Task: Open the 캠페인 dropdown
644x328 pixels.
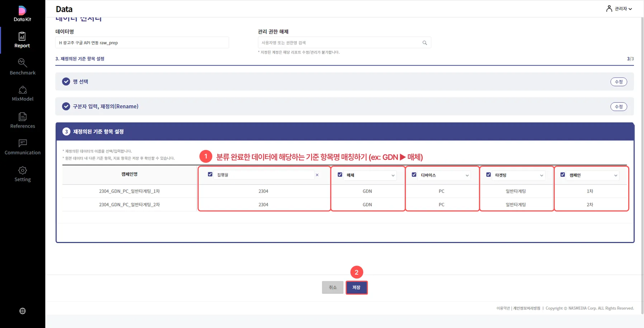Action: [593, 175]
